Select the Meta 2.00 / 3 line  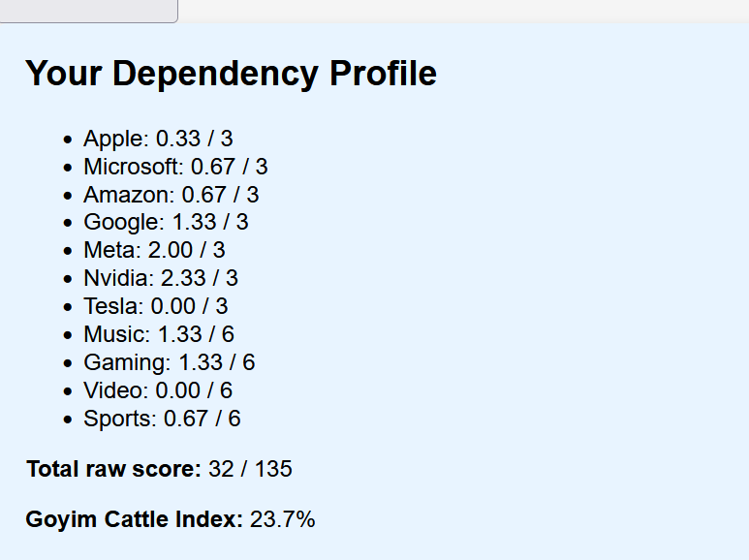pos(154,251)
